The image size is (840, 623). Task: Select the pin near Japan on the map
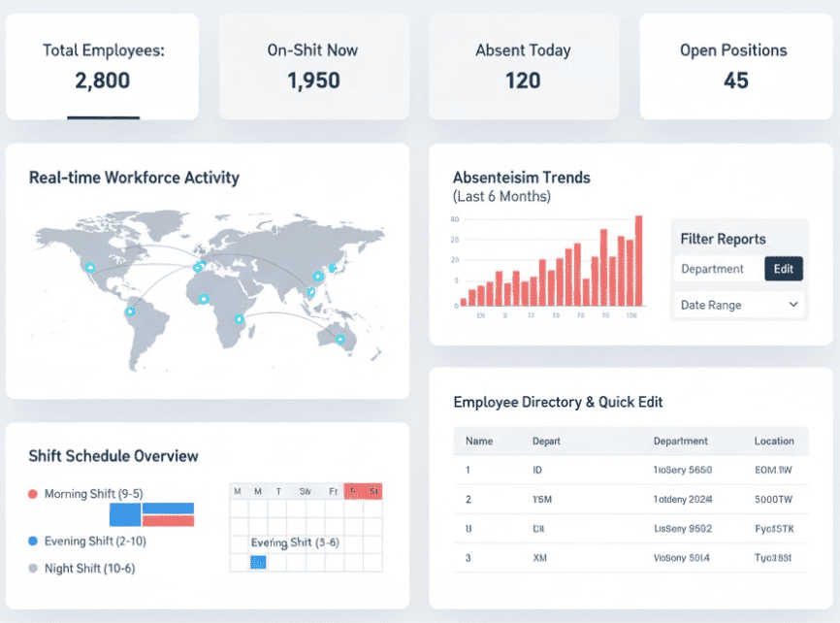point(335,267)
